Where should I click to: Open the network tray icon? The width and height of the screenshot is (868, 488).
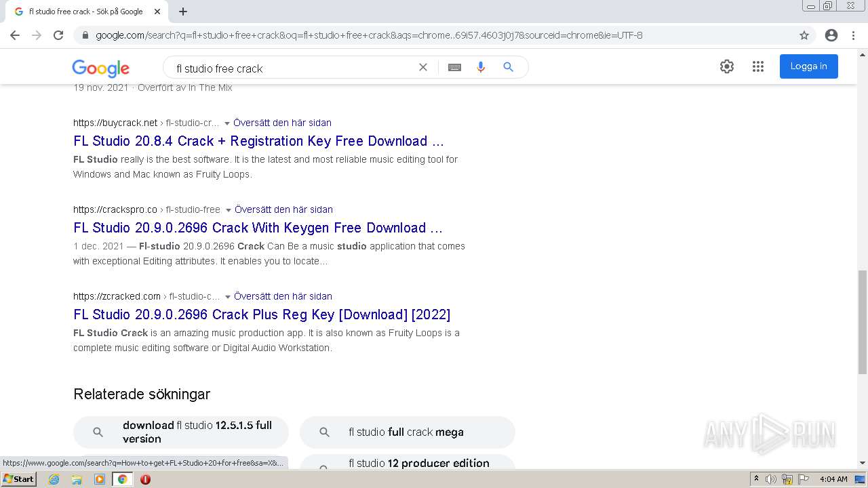[x=787, y=479]
